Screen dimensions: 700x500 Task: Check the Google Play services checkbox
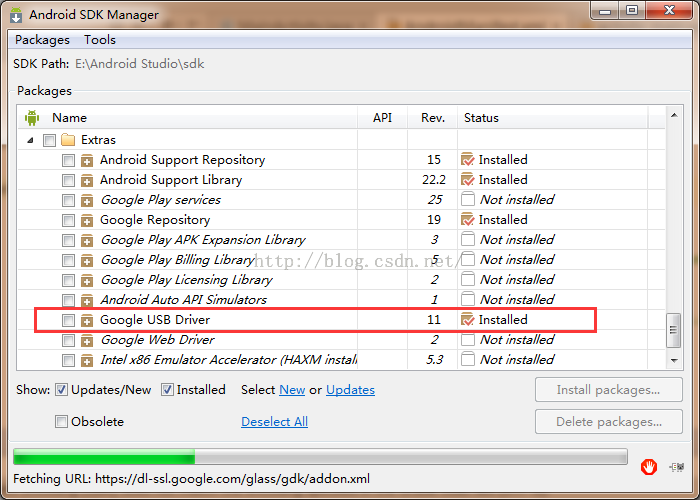click(68, 200)
